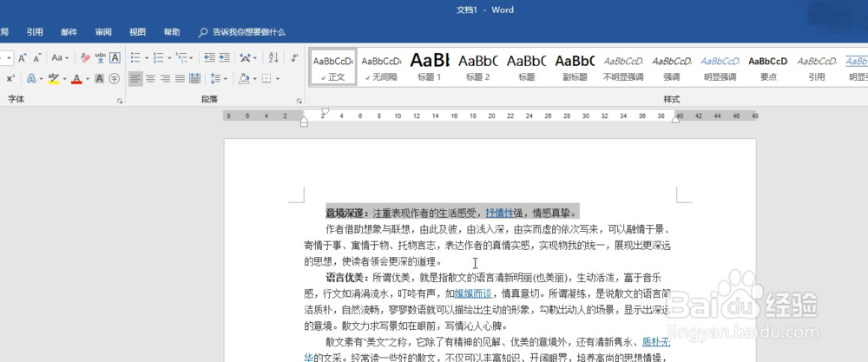Toggle Align Right paragraph alignment
This screenshot has width=868, height=362.
165,79
